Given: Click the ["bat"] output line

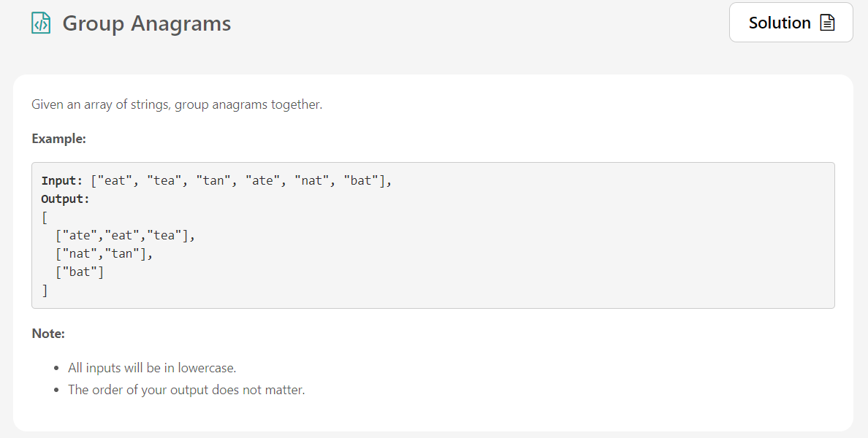Looking at the screenshot, I should click(80, 272).
